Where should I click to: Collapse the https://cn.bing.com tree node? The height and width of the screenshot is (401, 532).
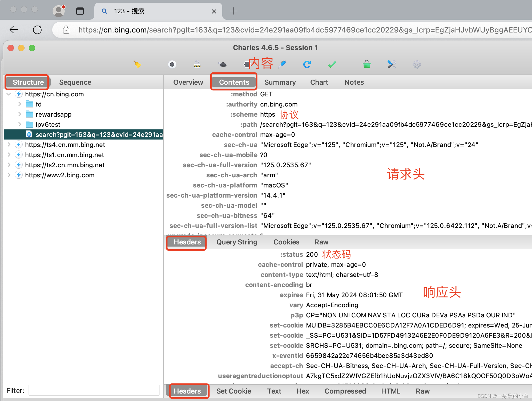tap(9, 94)
